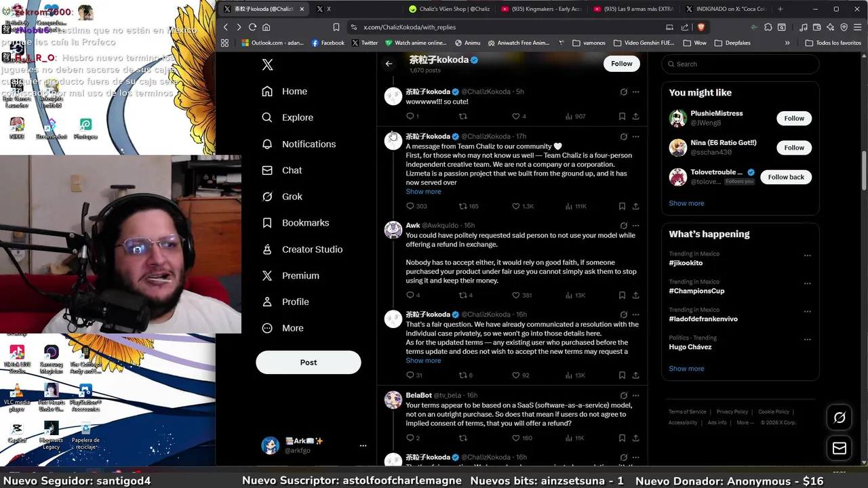Open the browser extensions puzzle icon
This screenshot has height=488, width=868.
click(x=768, y=27)
